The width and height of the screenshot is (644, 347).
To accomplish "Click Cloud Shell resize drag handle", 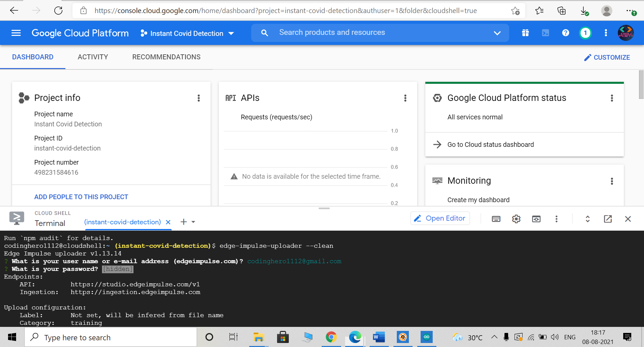I will [324, 209].
